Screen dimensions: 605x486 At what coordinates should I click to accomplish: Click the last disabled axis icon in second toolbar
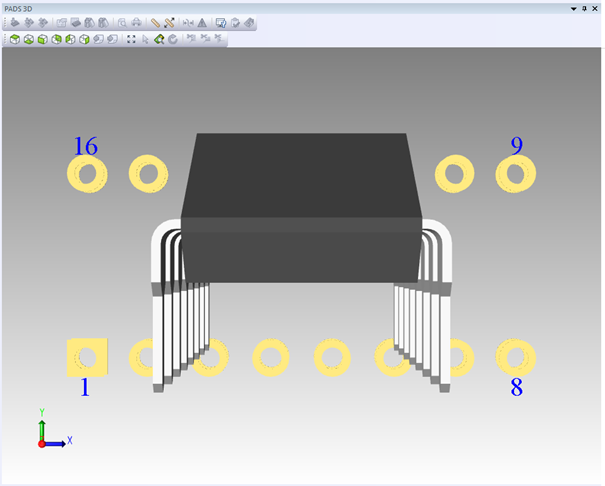pos(219,38)
